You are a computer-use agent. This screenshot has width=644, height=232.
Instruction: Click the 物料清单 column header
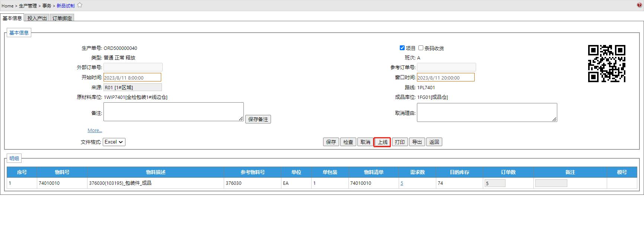pos(374,172)
